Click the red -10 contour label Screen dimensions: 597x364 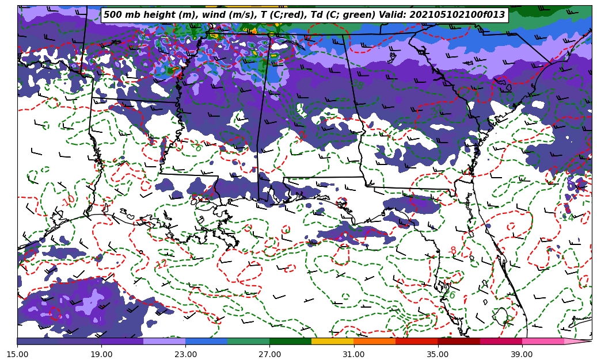69,201
